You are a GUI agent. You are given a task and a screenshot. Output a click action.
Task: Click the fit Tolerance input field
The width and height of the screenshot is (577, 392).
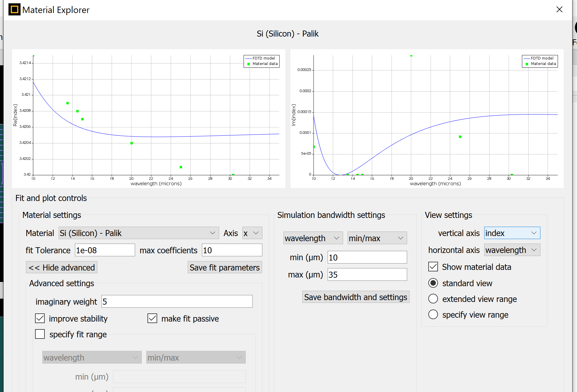tap(105, 250)
